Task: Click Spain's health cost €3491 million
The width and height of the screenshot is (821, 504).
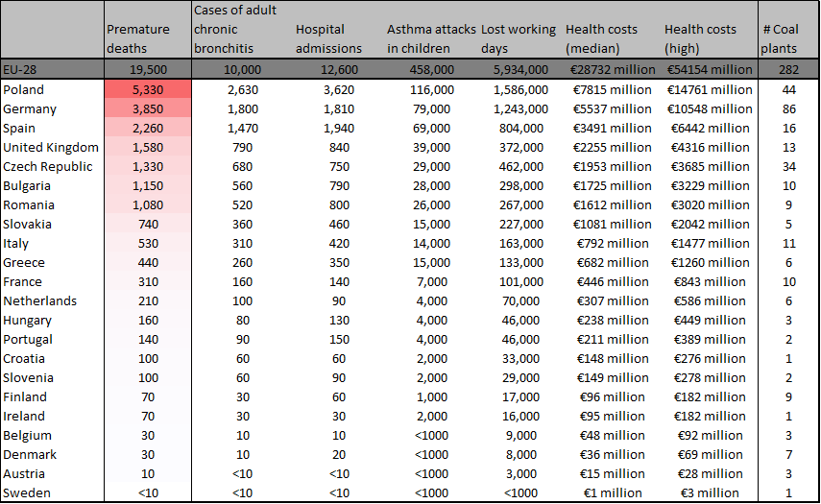Action: (x=612, y=129)
